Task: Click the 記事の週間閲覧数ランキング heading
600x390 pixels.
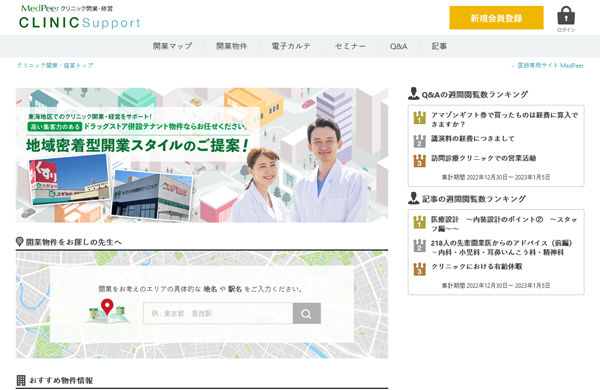Action: (474, 199)
